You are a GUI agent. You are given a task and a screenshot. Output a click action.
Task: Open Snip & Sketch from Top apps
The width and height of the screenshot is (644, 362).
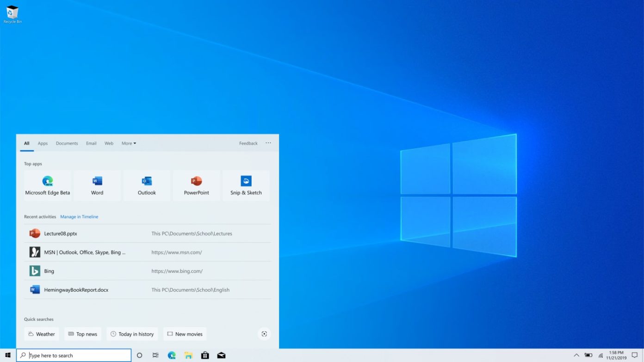[x=246, y=184]
